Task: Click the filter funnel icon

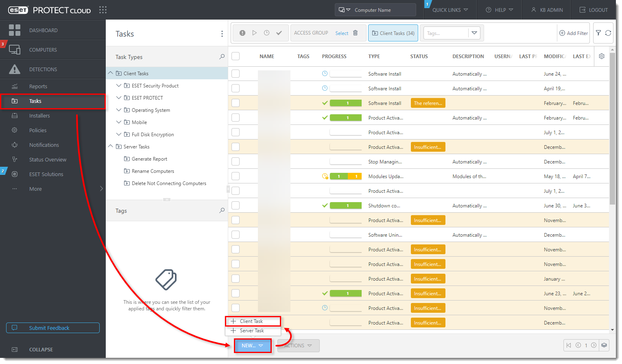Action: tap(598, 33)
